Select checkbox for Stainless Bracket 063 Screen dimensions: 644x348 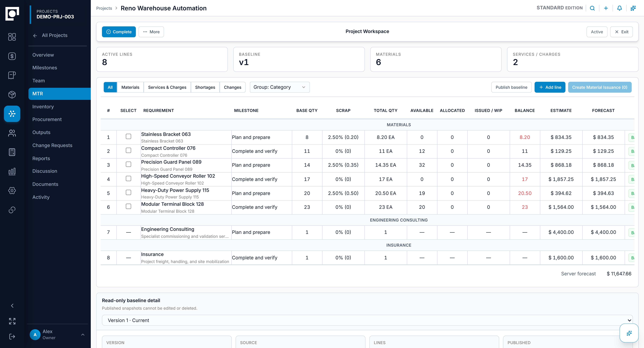(128, 136)
